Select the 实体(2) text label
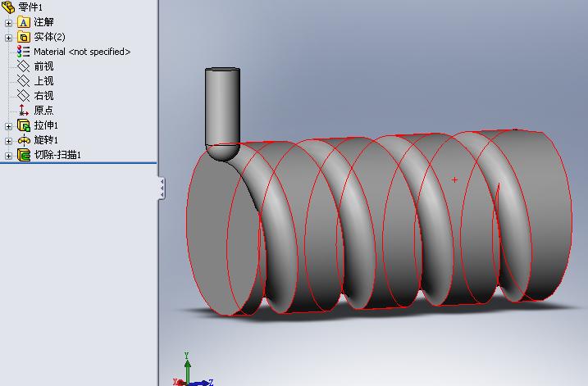 pyautogui.click(x=49, y=37)
